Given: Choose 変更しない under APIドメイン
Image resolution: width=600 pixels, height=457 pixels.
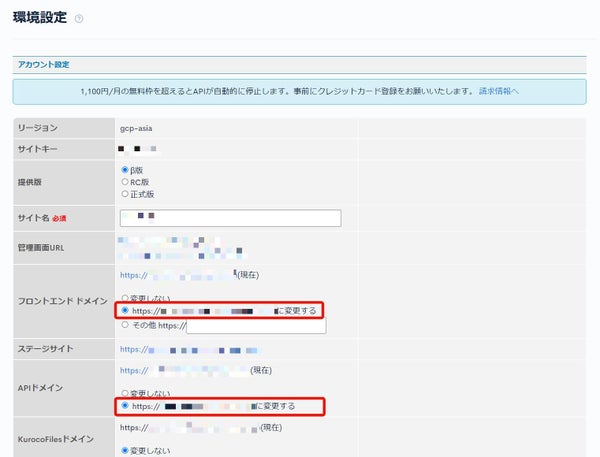Looking at the screenshot, I should (x=125, y=393).
